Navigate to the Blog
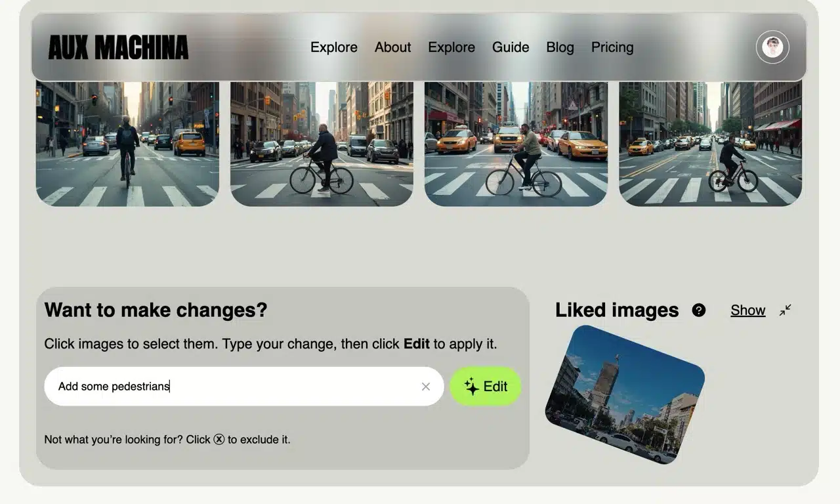This screenshot has width=840, height=504. (560, 47)
